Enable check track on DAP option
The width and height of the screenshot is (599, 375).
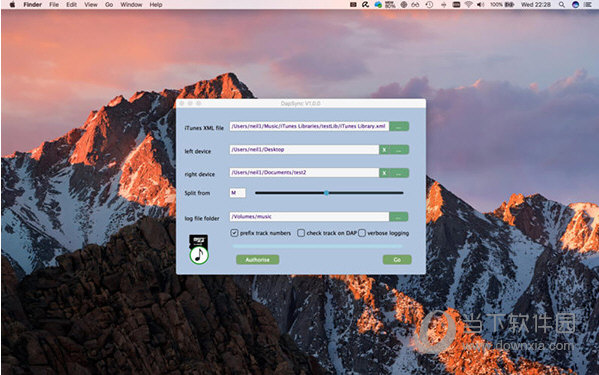301,233
